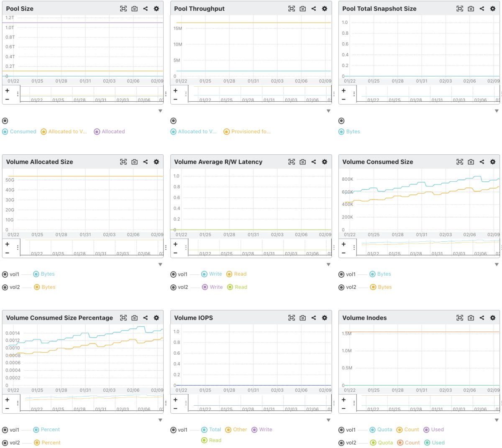Collapse legend arrow under Volume Average R/W Latency

[x=328, y=264]
